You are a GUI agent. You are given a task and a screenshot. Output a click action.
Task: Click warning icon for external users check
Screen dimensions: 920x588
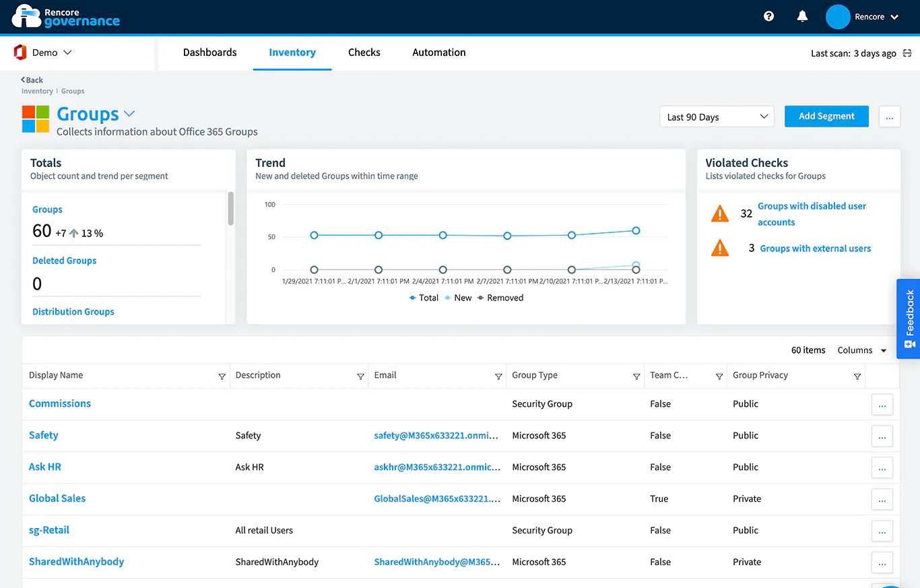(x=720, y=249)
